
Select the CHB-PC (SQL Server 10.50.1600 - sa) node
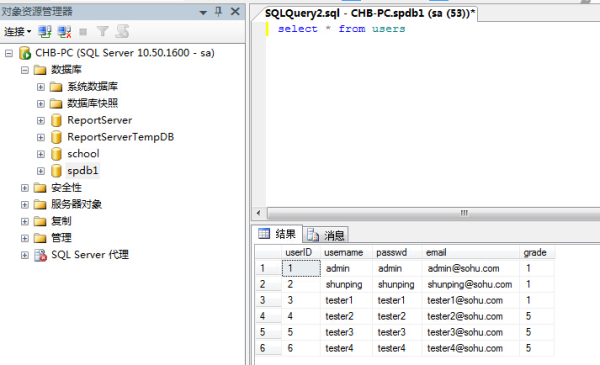coord(125,53)
